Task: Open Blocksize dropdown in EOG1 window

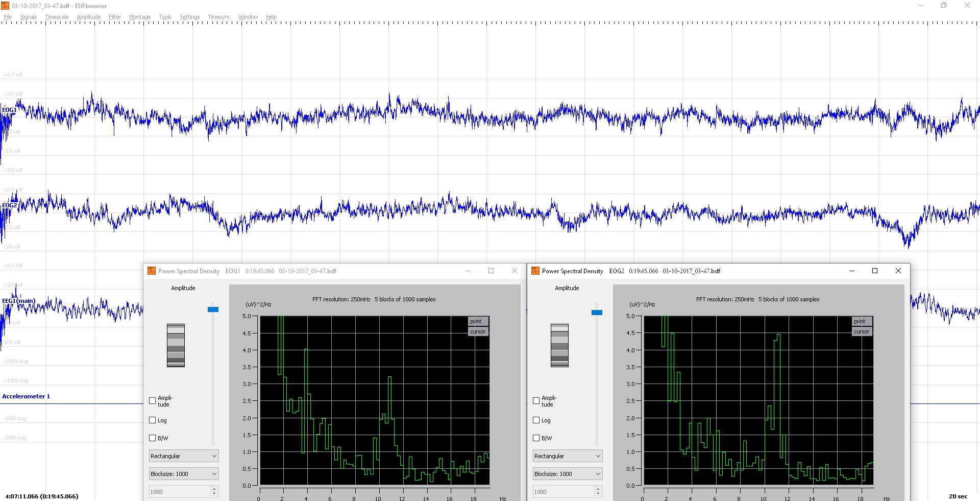Action: [184, 474]
